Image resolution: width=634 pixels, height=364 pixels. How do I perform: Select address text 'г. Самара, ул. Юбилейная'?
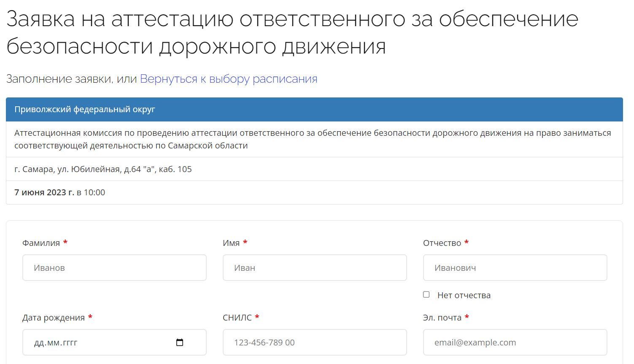[67, 169]
